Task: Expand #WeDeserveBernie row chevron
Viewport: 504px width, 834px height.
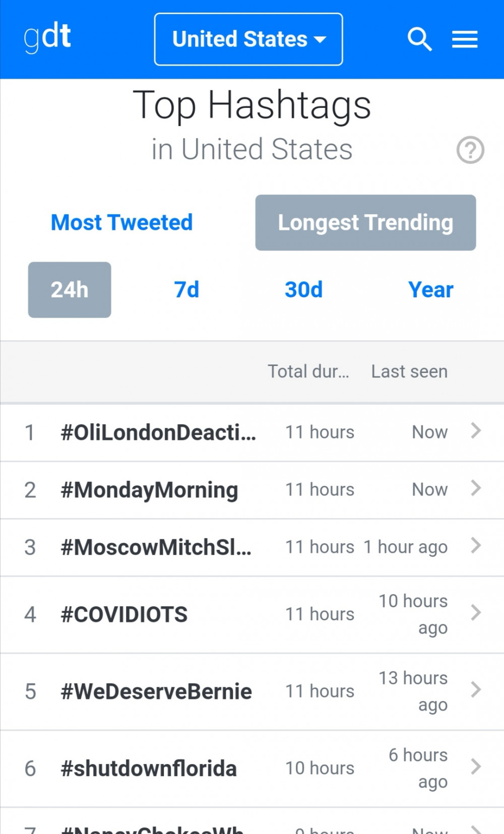Action: [x=476, y=690]
